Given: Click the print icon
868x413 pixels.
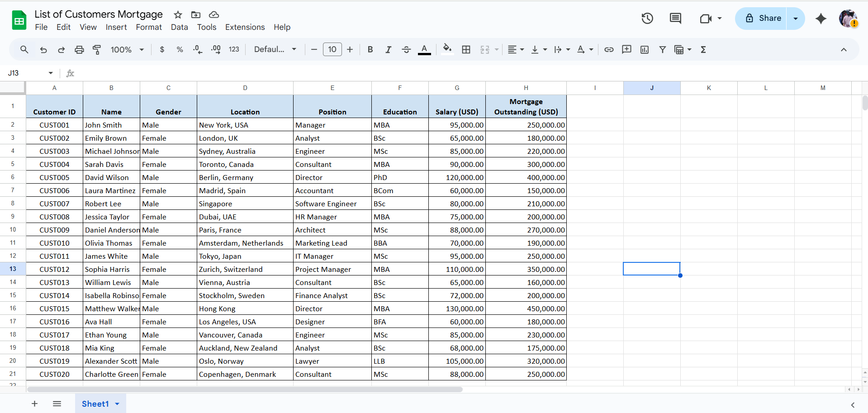Looking at the screenshot, I should click(x=79, y=50).
